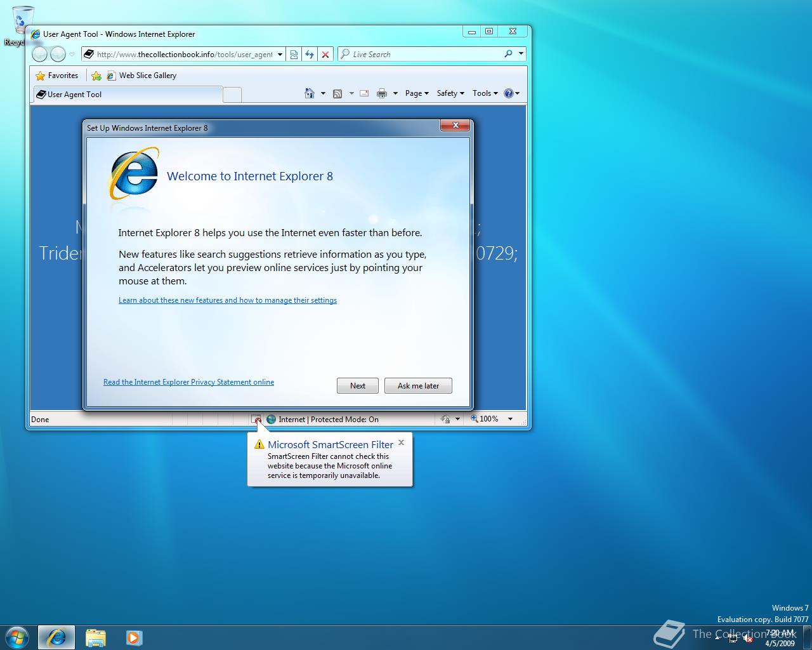Click Internet | Protected Mode: On text
The image size is (812, 650).
click(x=329, y=420)
